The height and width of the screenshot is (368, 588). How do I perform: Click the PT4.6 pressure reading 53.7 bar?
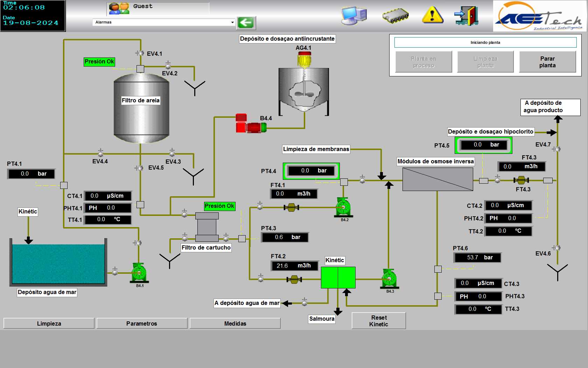(x=478, y=258)
